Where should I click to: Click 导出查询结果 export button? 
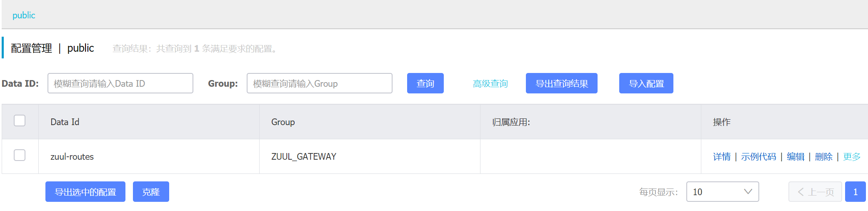(561, 83)
